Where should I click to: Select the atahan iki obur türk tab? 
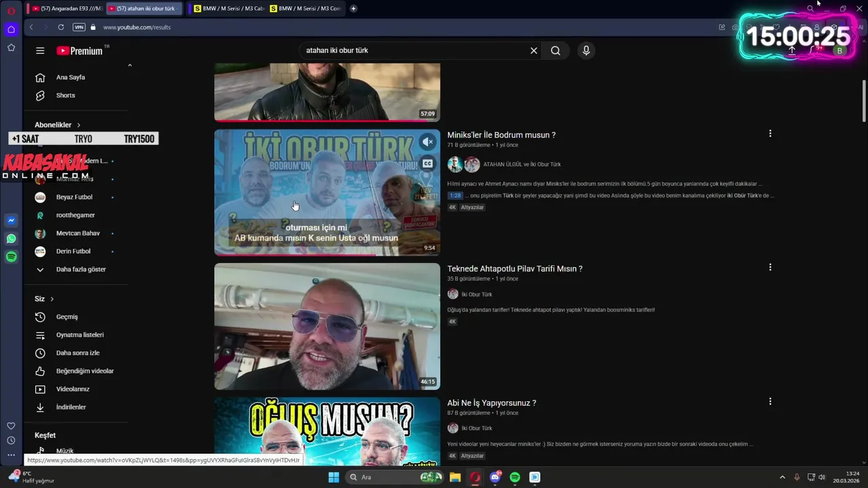[144, 9]
